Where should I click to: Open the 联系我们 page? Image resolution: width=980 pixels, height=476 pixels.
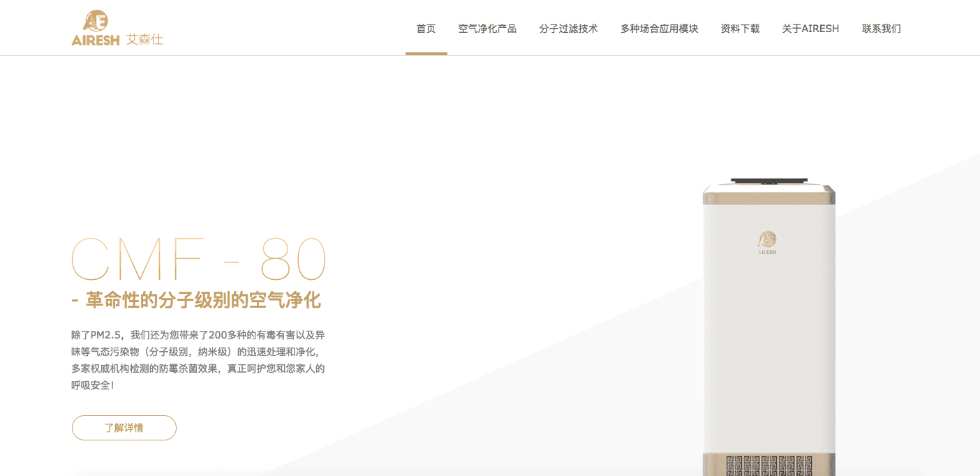tap(881, 29)
